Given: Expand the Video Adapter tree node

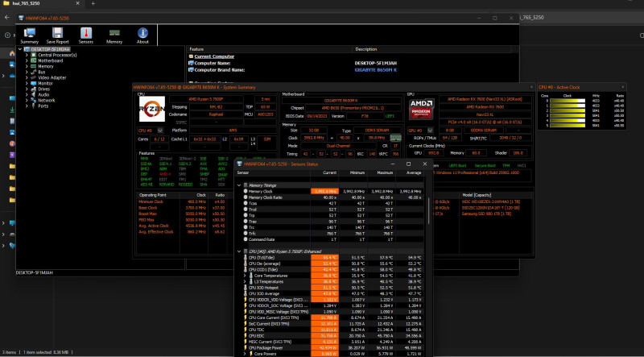Looking at the screenshot, I should [27, 77].
